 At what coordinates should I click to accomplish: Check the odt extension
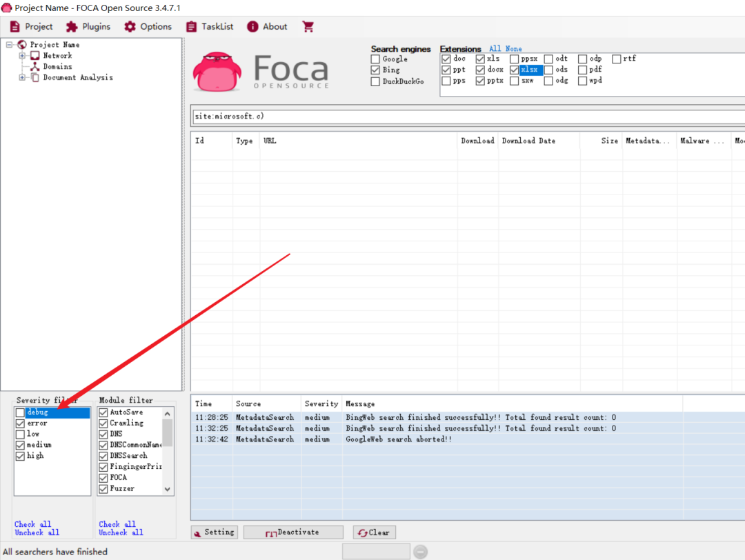click(x=548, y=59)
